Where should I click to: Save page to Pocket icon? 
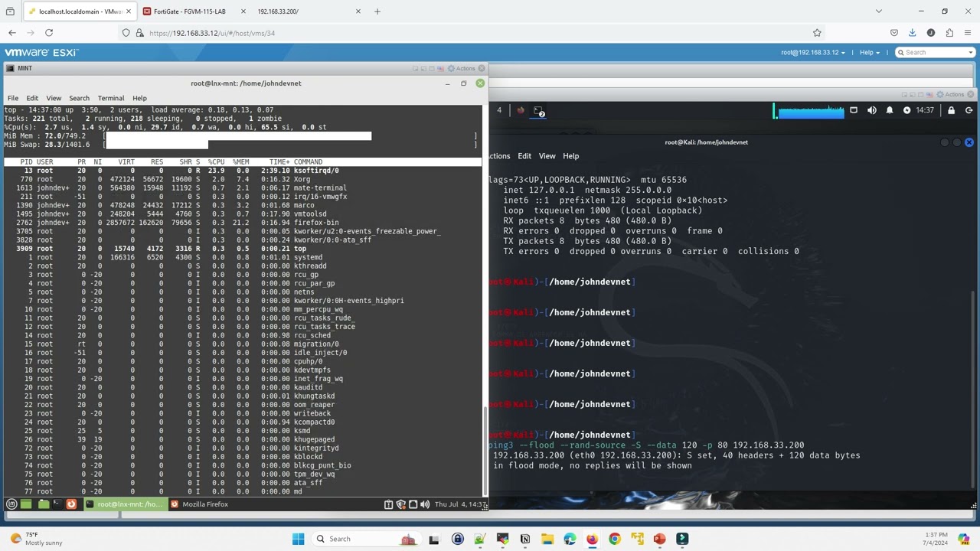click(893, 33)
